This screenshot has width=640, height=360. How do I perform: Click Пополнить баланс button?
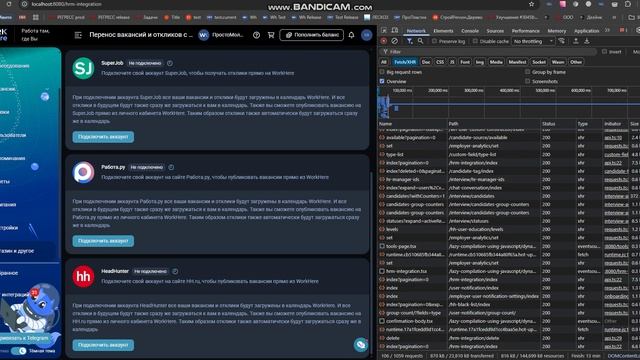311,35
